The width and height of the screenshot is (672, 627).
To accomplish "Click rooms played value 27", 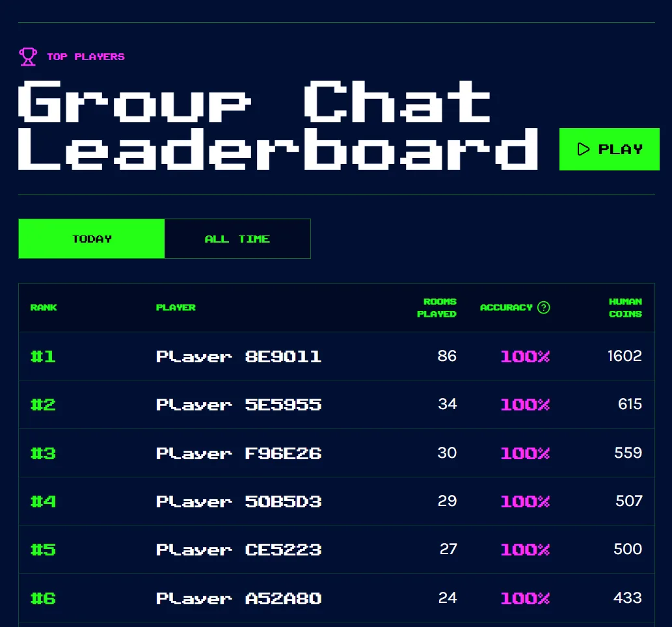I will 448,549.
